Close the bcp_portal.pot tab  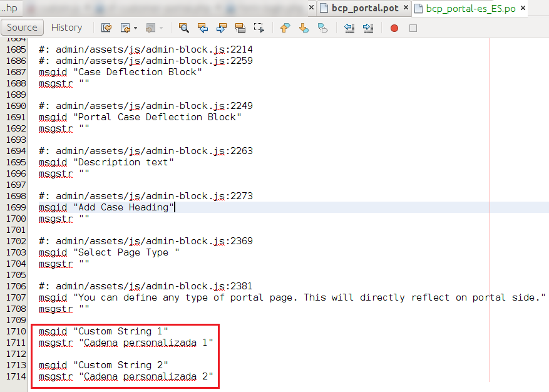(x=405, y=8)
